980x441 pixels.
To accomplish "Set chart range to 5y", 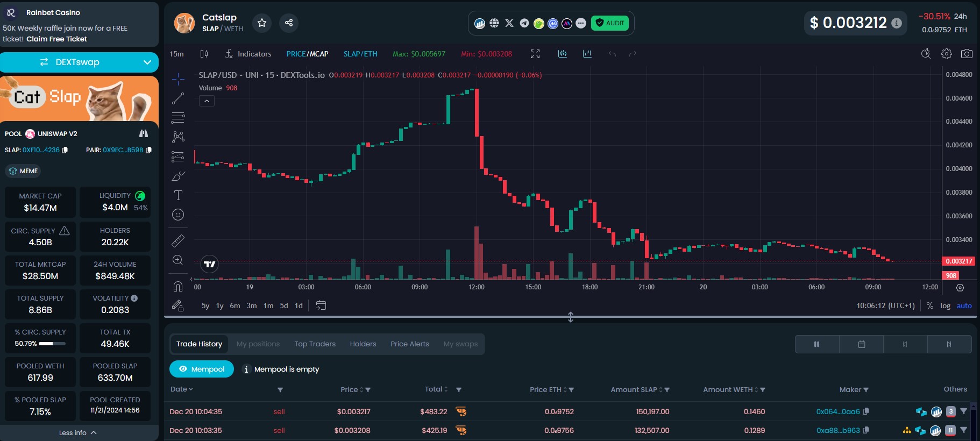I will coord(205,305).
